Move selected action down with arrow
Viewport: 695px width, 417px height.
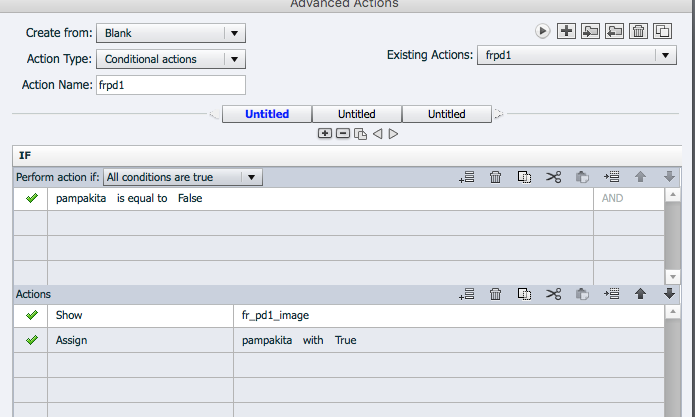click(x=670, y=294)
